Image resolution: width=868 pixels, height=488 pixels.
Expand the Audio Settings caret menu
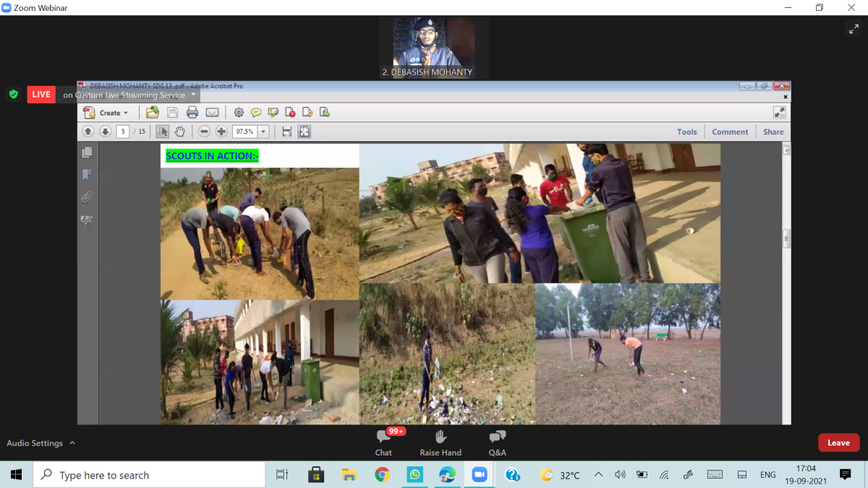coord(72,443)
